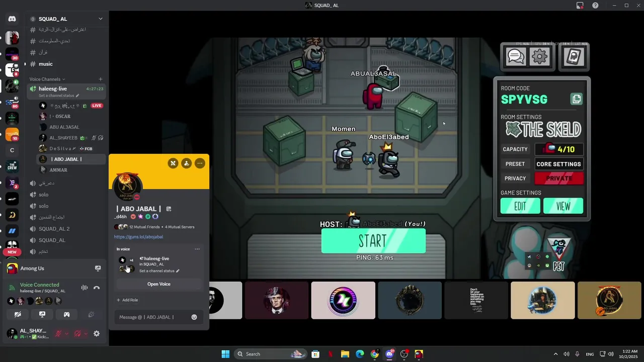This screenshot has height=362, width=644.
Task: Click START to begin the game
Action: coord(373,241)
